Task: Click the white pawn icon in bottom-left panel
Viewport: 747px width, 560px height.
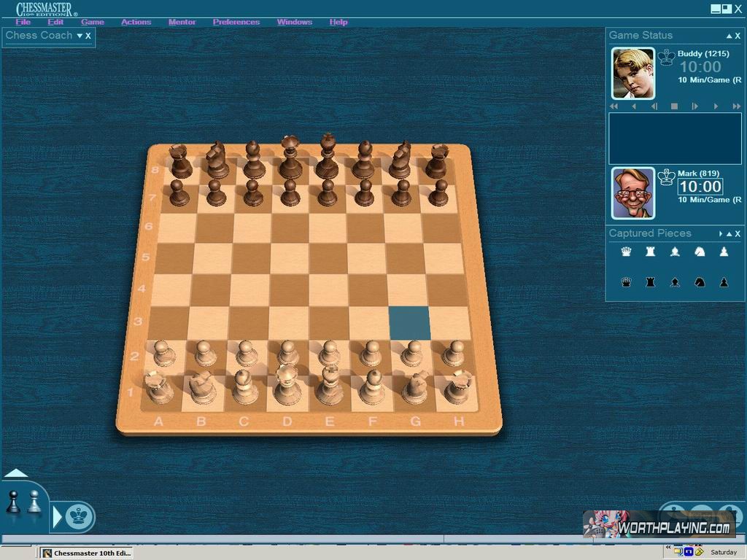Action: pos(34,501)
